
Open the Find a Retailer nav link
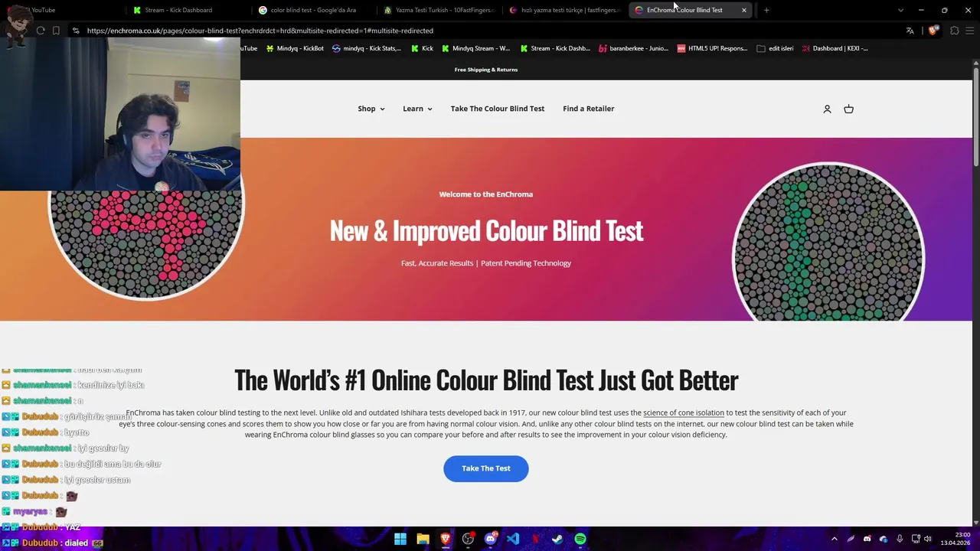pos(589,109)
